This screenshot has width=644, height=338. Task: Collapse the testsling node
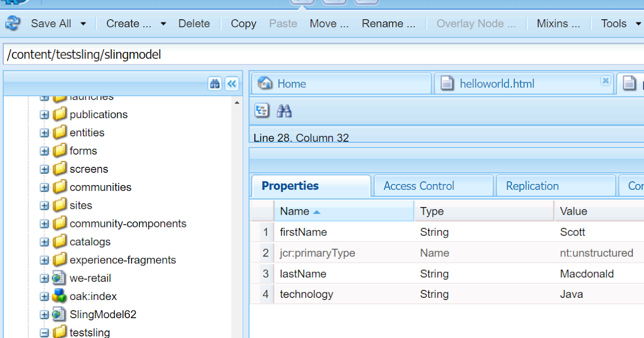point(45,332)
